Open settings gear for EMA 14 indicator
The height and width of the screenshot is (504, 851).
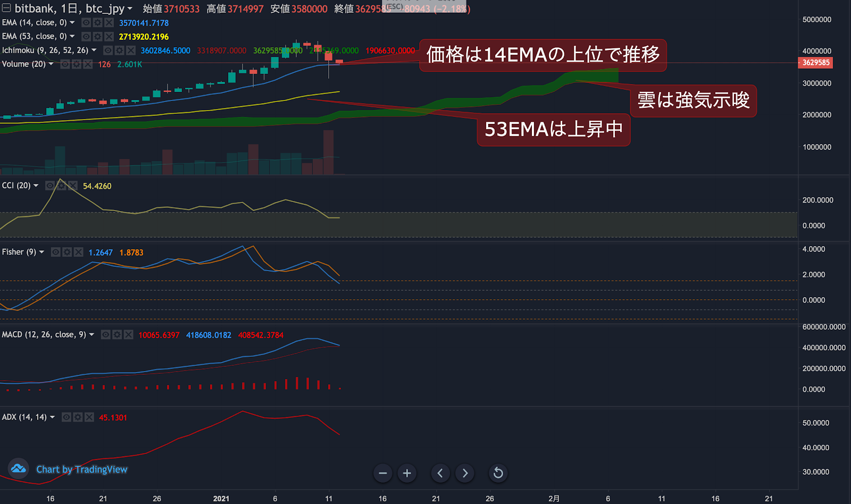tap(97, 23)
